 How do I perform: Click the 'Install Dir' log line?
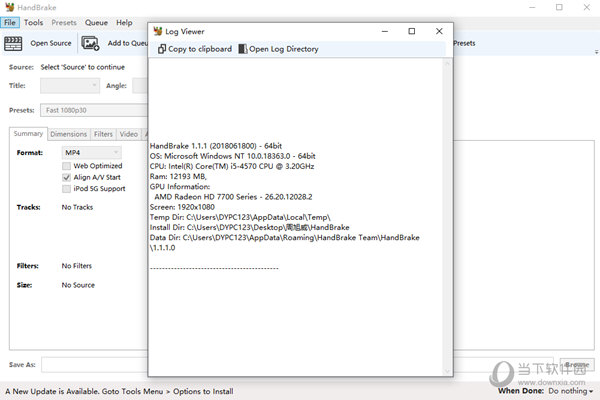pos(249,227)
